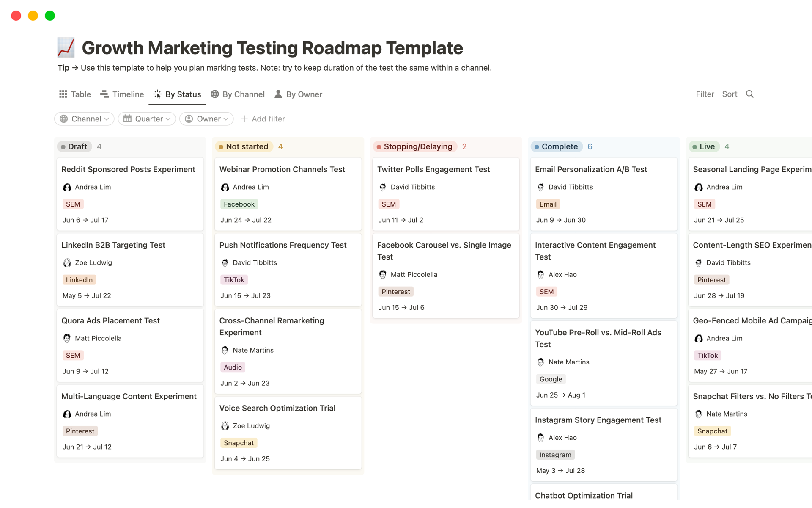Click the Table view grid icon

click(63, 94)
